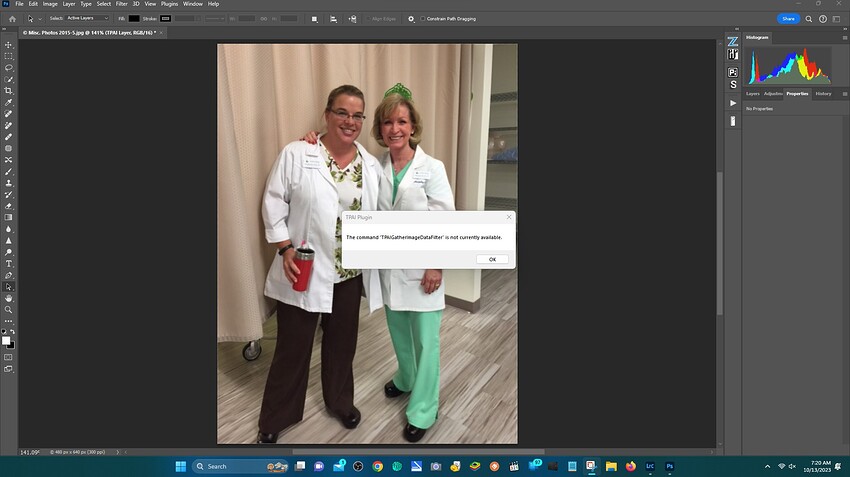This screenshot has height=477, width=850.
Task: Click the Fill color swatch
Action: tap(134, 19)
